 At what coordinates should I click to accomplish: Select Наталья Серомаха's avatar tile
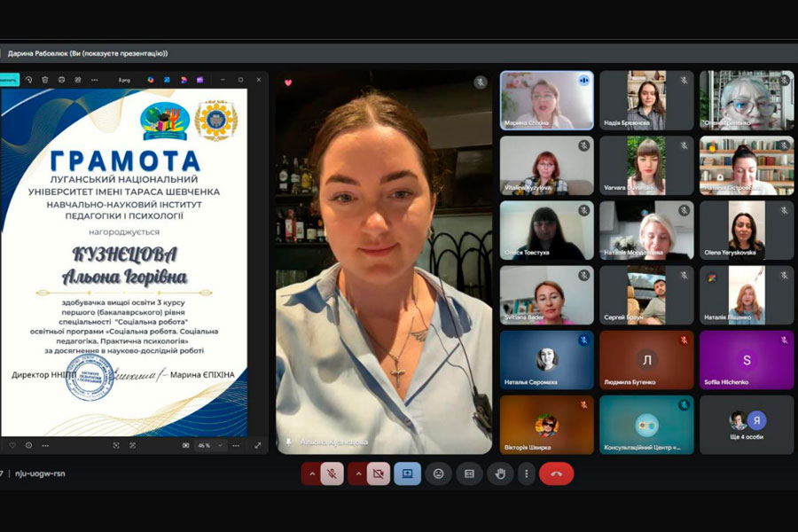[546, 360]
